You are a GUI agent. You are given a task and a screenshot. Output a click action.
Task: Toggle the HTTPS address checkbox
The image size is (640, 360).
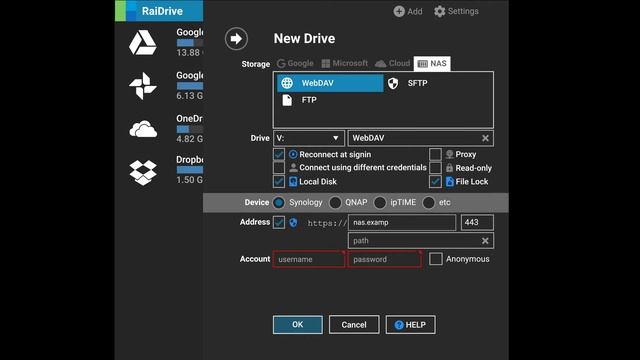click(279, 222)
